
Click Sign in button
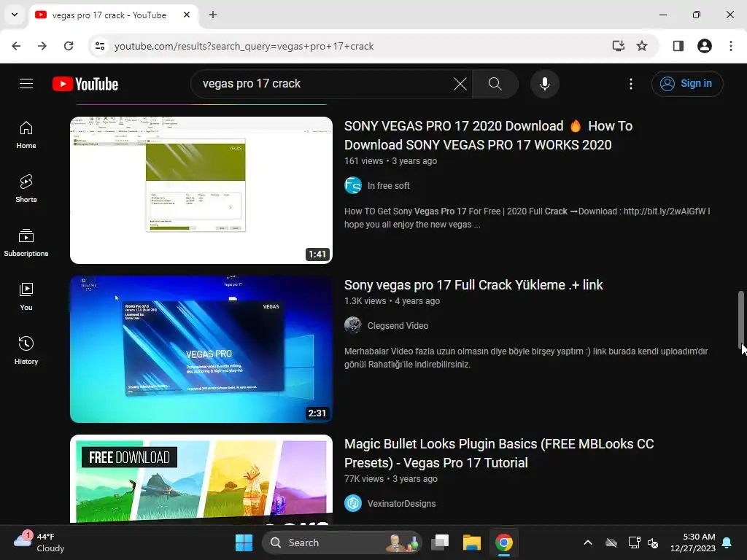[687, 84]
